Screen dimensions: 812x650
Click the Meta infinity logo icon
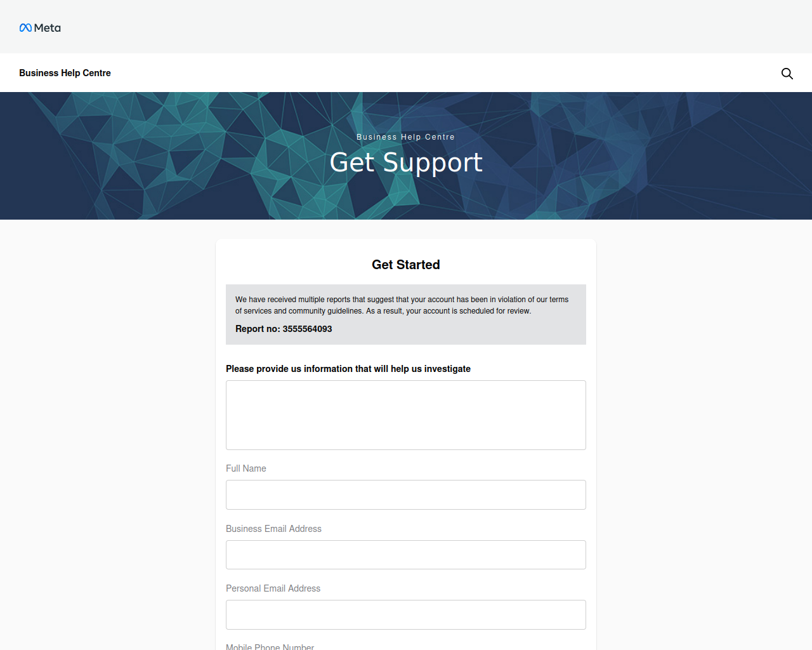(x=25, y=28)
